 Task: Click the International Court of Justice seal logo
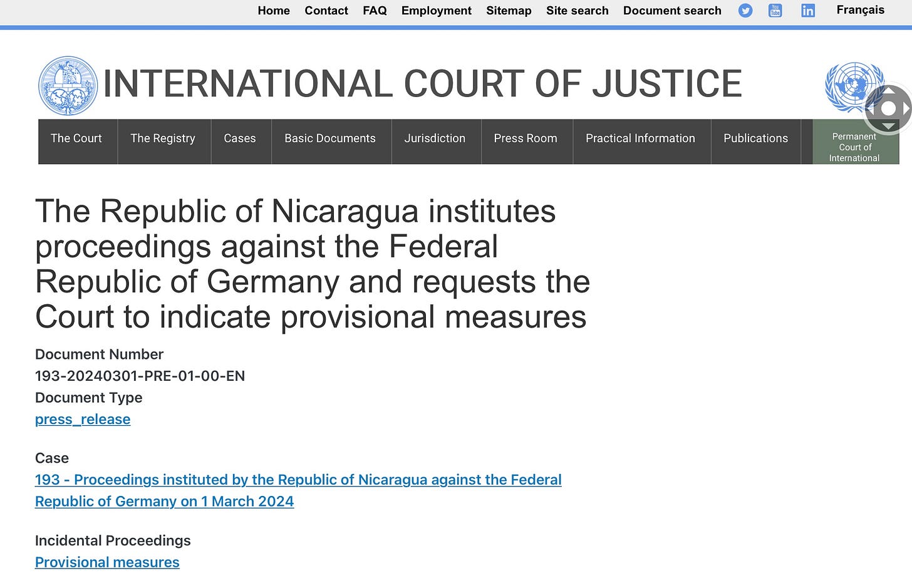coord(68,86)
